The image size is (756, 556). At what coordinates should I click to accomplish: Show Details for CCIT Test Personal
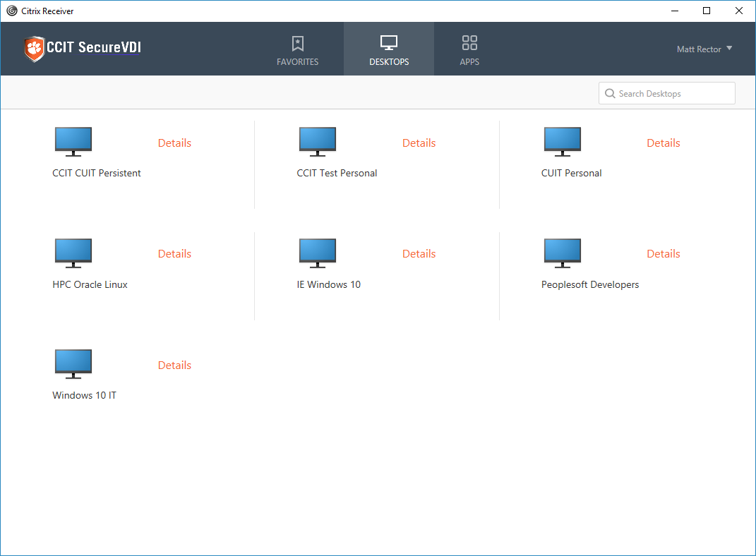419,143
